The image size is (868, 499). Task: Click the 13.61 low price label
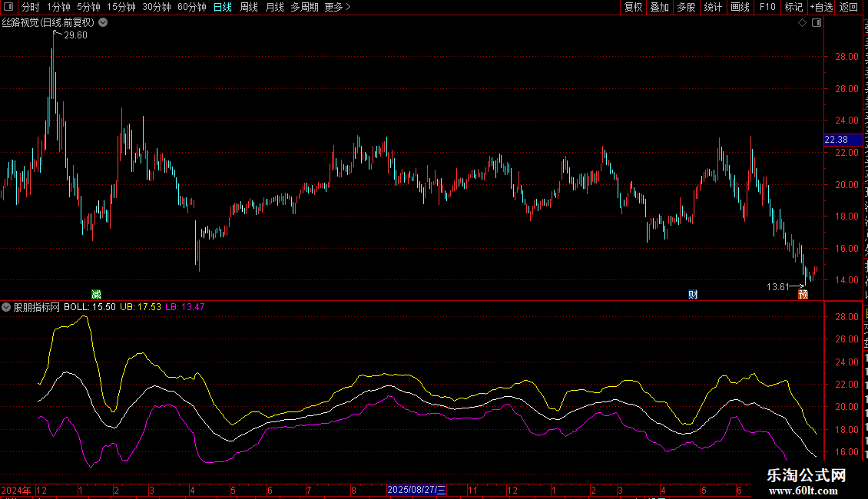tap(778, 286)
